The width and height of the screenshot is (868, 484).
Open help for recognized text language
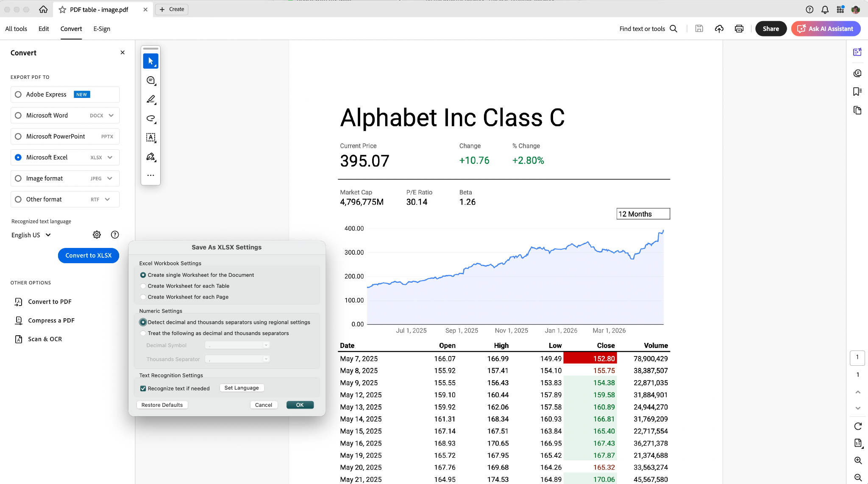point(115,235)
